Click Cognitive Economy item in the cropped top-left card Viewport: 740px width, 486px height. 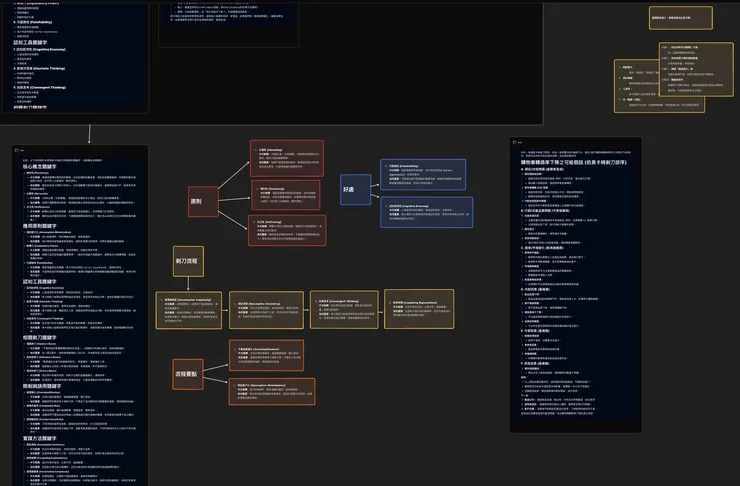(40, 49)
